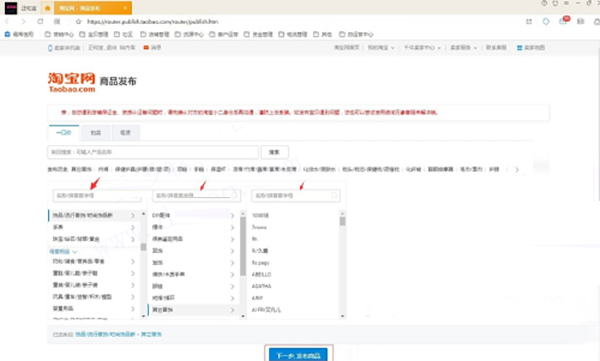
Task: Select the 玩具/童车/益智/积木/模型 category
Action: point(82,297)
